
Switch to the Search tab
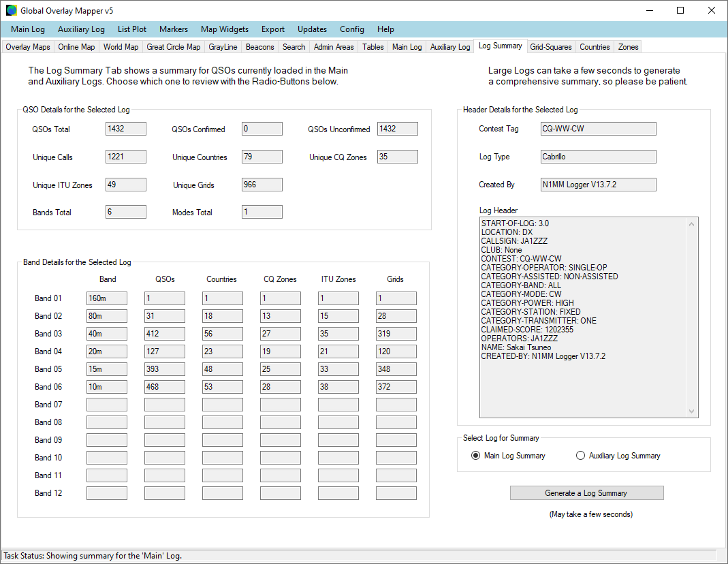294,47
